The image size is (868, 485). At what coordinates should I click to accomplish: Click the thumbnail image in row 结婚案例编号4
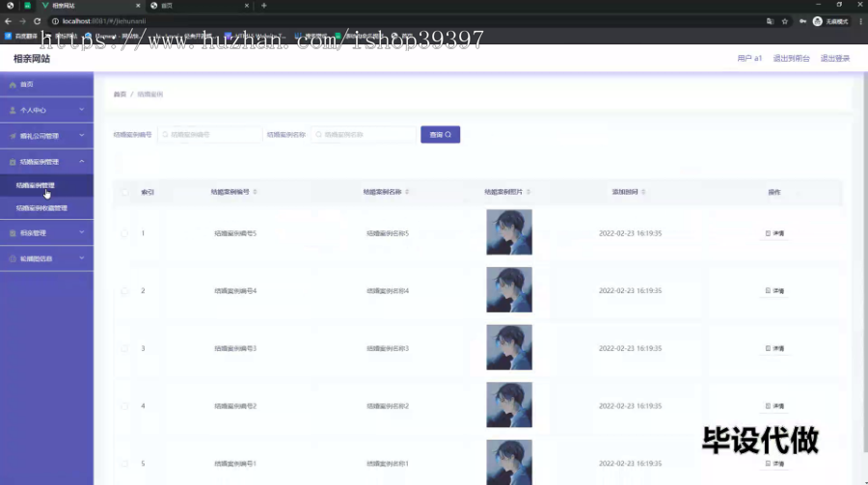(509, 289)
